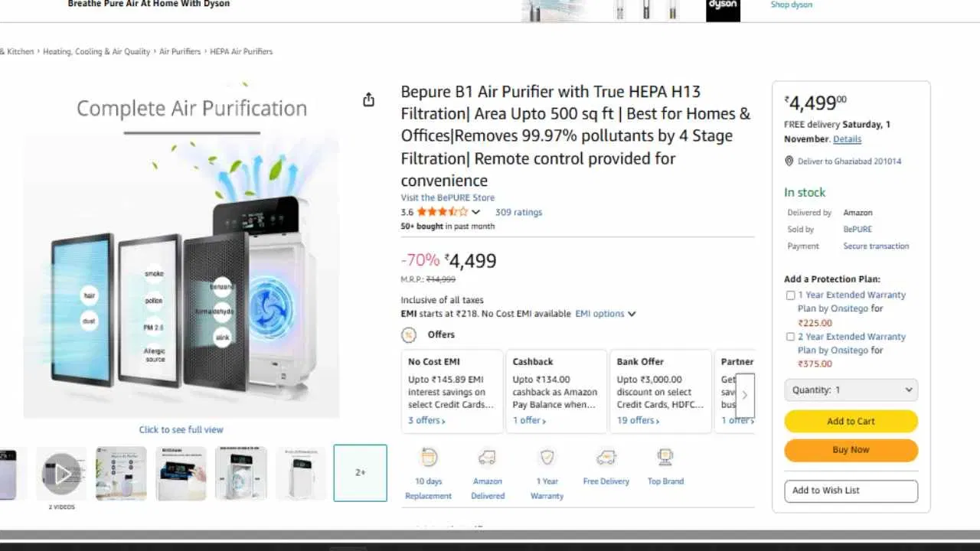Image resolution: width=980 pixels, height=551 pixels.
Task: Check the 2 Year Extended Warranty Plan option
Action: [790, 336]
